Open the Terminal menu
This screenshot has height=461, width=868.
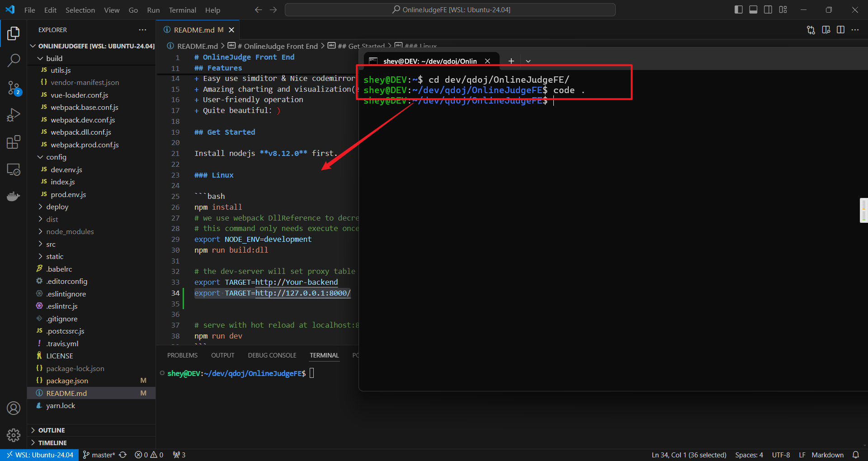(x=182, y=10)
